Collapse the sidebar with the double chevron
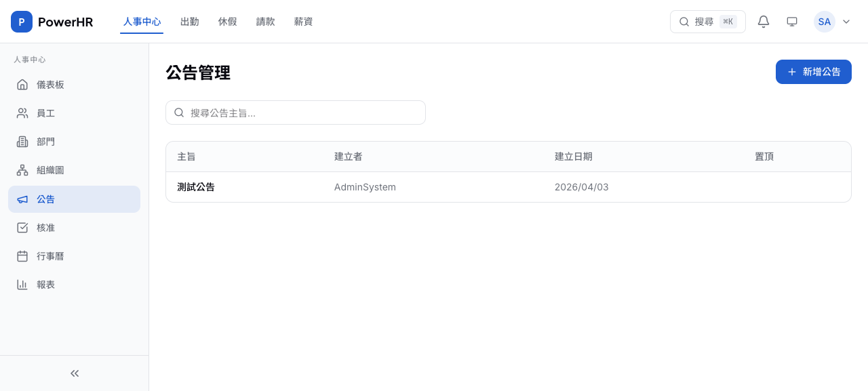 (x=74, y=373)
